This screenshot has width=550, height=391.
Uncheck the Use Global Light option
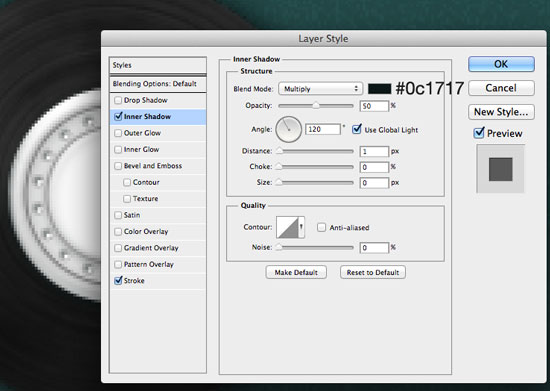[x=357, y=129]
